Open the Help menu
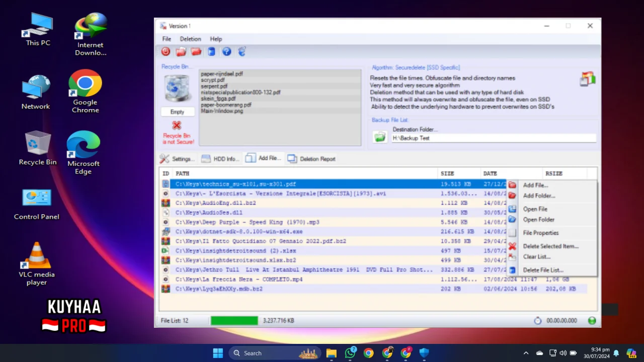Image resolution: width=644 pixels, height=362 pixels. [216, 39]
